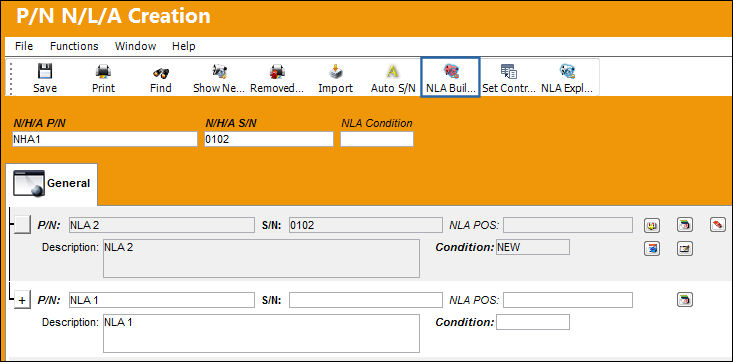Click the General tab window icon
The height and width of the screenshot is (362, 733).
[29, 183]
